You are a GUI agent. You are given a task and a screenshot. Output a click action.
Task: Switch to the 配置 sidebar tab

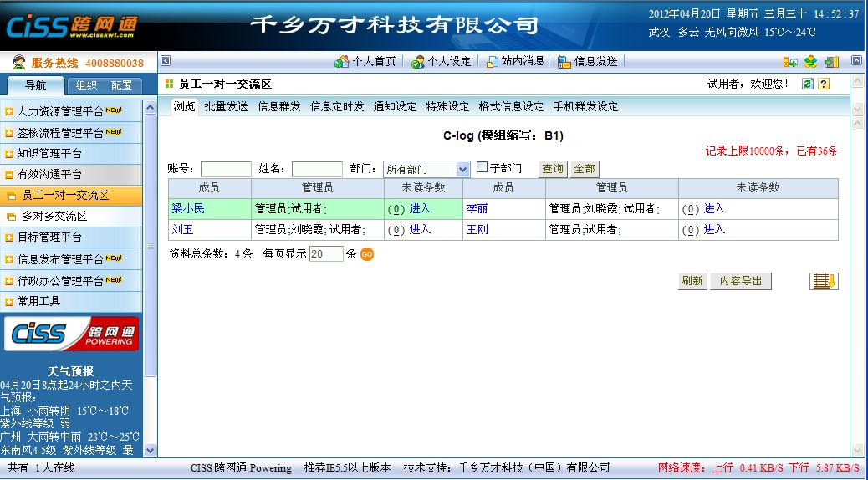[122, 86]
